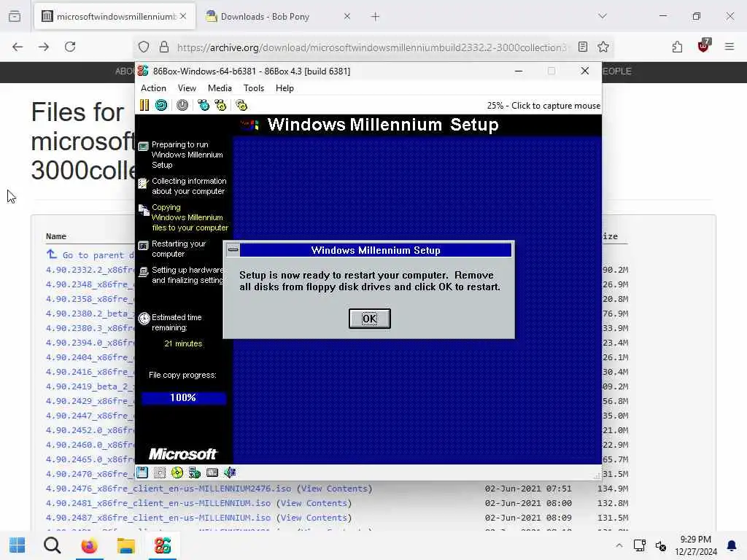Click OK to restart the computer
The width and height of the screenshot is (747, 560).
tap(370, 319)
